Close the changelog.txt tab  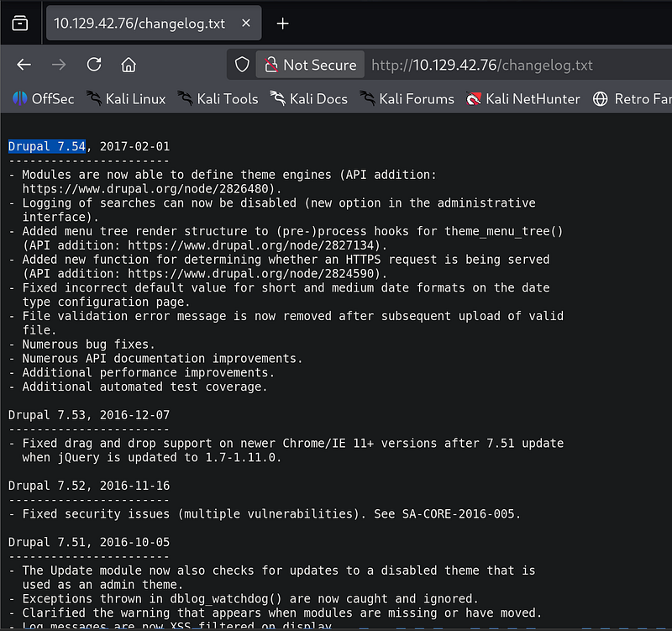[245, 24]
